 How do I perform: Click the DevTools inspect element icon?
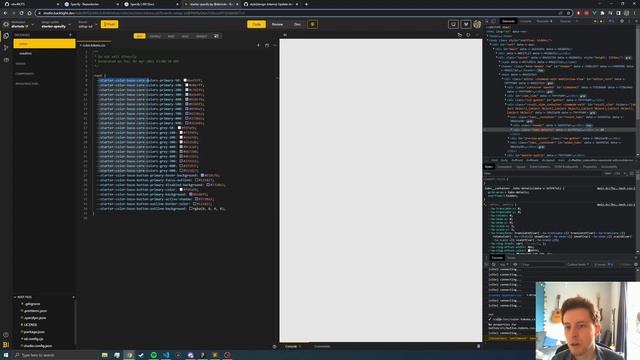(487, 21)
